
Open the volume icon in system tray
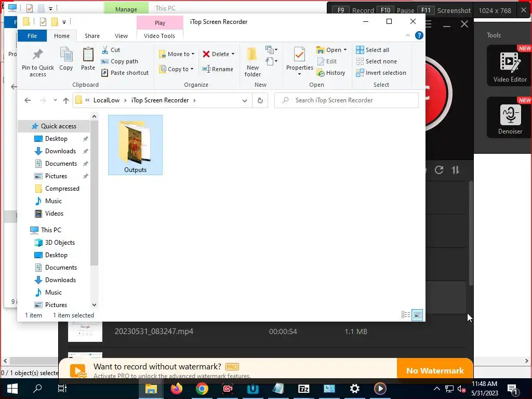(x=461, y=389)
